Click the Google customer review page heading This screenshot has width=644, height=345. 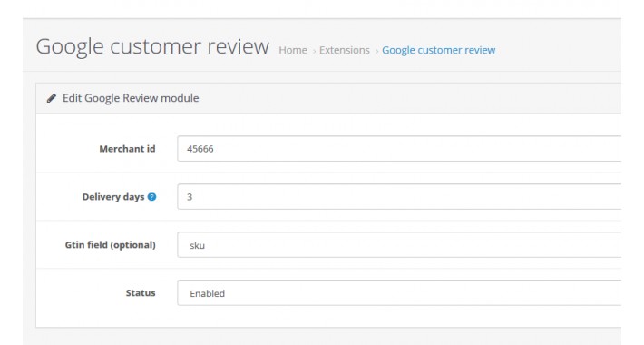pyautogui.click(x=152, y=46)
